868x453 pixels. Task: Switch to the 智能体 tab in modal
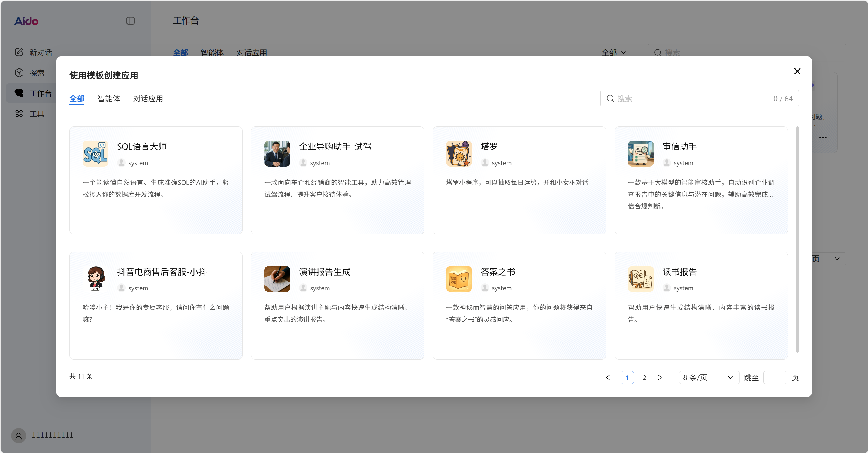coord(108,98)
